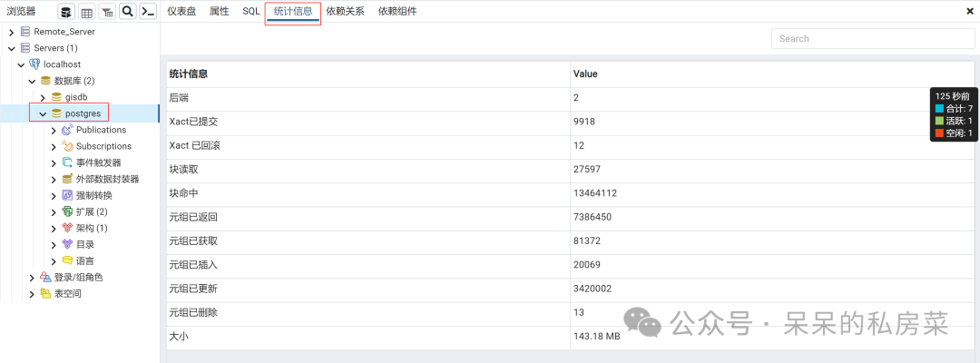This screenshot has width=980, height=363.
Task: Close the panel with the X button
Action: pyautogui.click(x=969, y=11)
